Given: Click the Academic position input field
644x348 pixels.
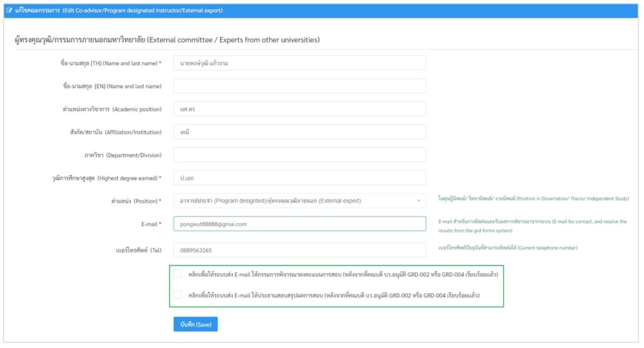Looking at the screenshot, I should point(299,109).
